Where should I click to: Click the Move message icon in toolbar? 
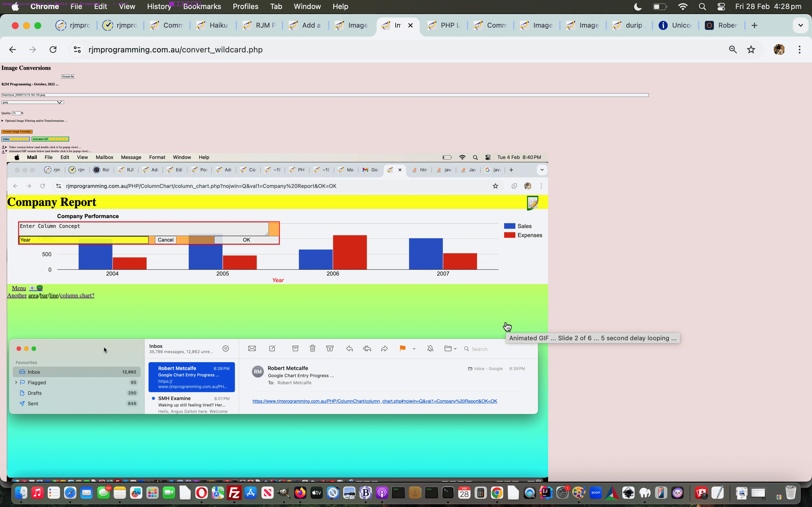[449, 349]
